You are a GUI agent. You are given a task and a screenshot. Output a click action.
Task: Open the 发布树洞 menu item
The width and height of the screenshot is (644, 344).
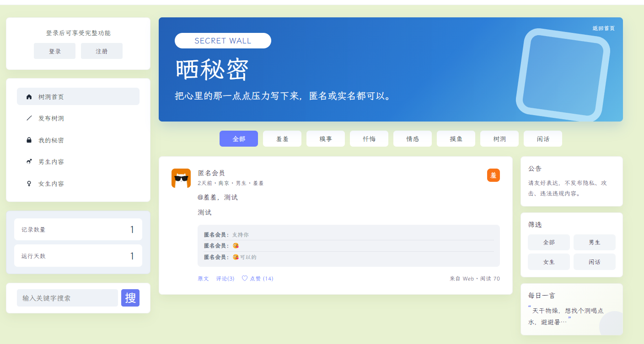[78, 118]
